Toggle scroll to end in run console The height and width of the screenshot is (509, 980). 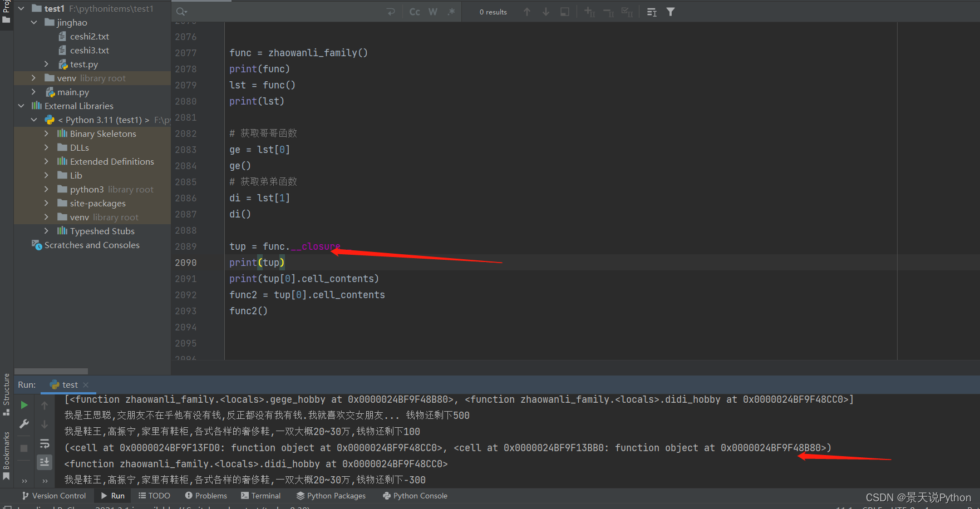tap(45, 462)
